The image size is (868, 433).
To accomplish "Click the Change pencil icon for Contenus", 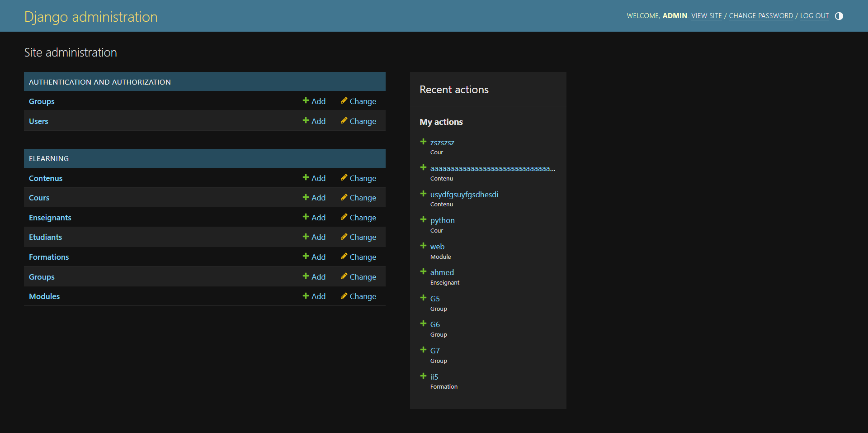I will click(344, 178).
